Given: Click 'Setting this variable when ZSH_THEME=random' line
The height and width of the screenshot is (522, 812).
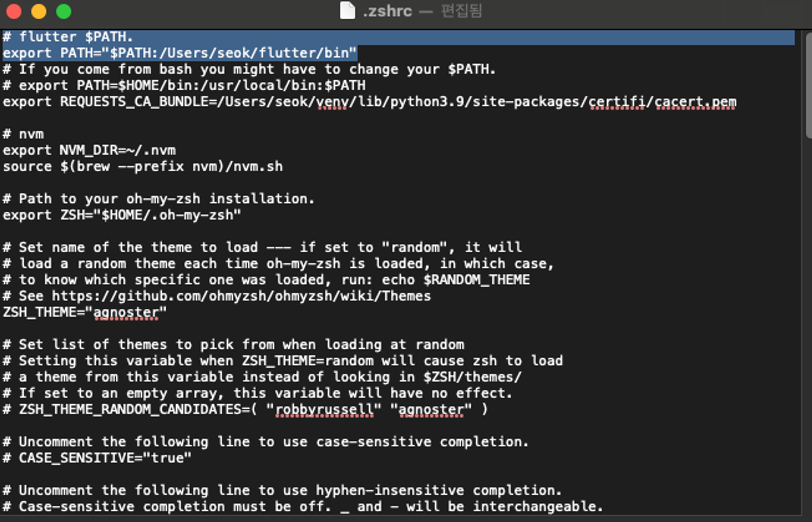Looking at the screenshot, I should pos(283,361).
